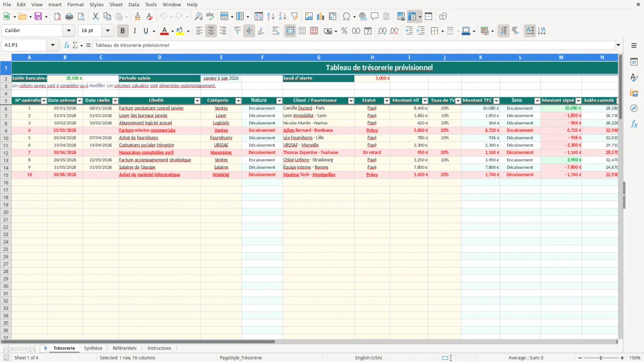Image resolution: width=644 pixels, height=362 pixels.
Task: Switch to the Instructions sheet tab
Action: click(x=159, y=348)
